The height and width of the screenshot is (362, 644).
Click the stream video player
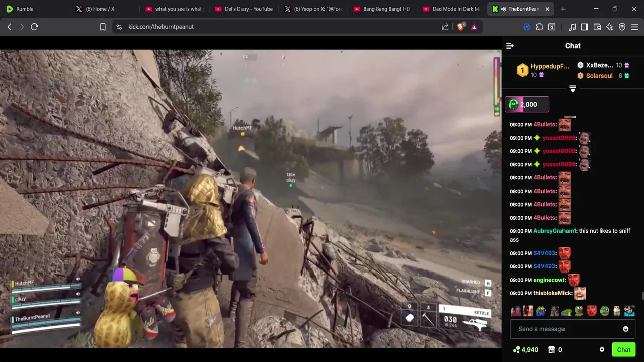pyautogui.click(x=251, y=199)
